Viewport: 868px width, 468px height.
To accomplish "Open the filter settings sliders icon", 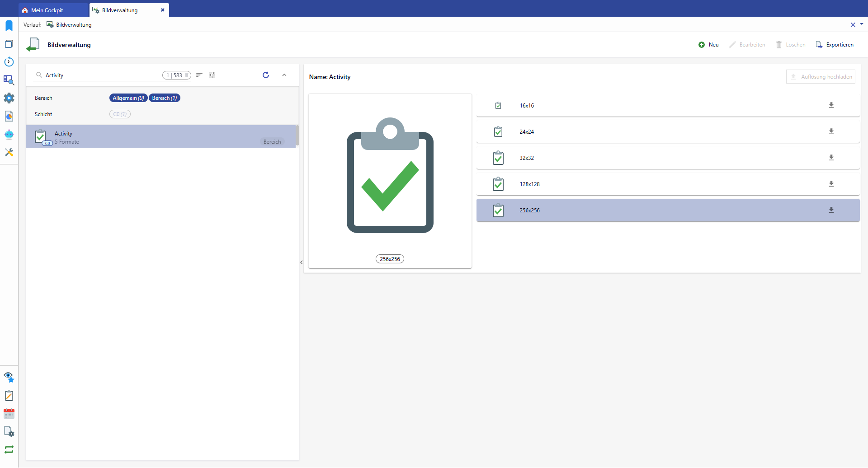I will pos(212,75).
